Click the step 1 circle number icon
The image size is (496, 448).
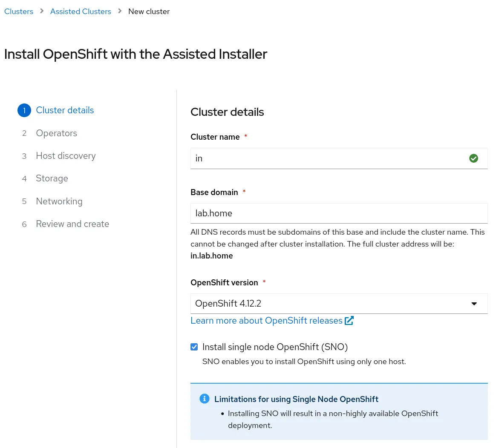[x=24, y=110]
